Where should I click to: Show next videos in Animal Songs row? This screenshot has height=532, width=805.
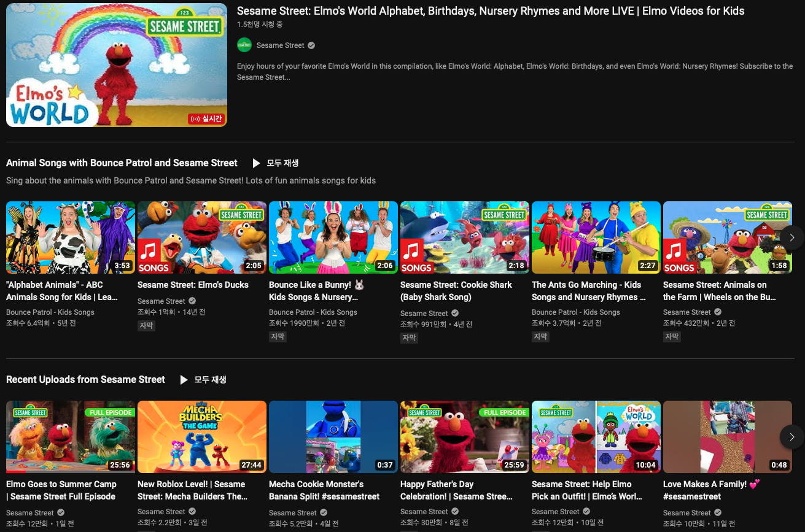click(792, 237)
